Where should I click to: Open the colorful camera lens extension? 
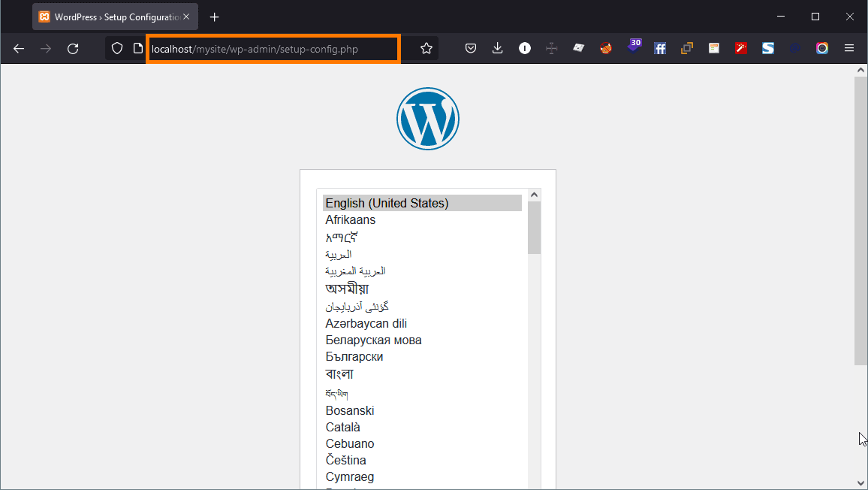coord(822,49)
